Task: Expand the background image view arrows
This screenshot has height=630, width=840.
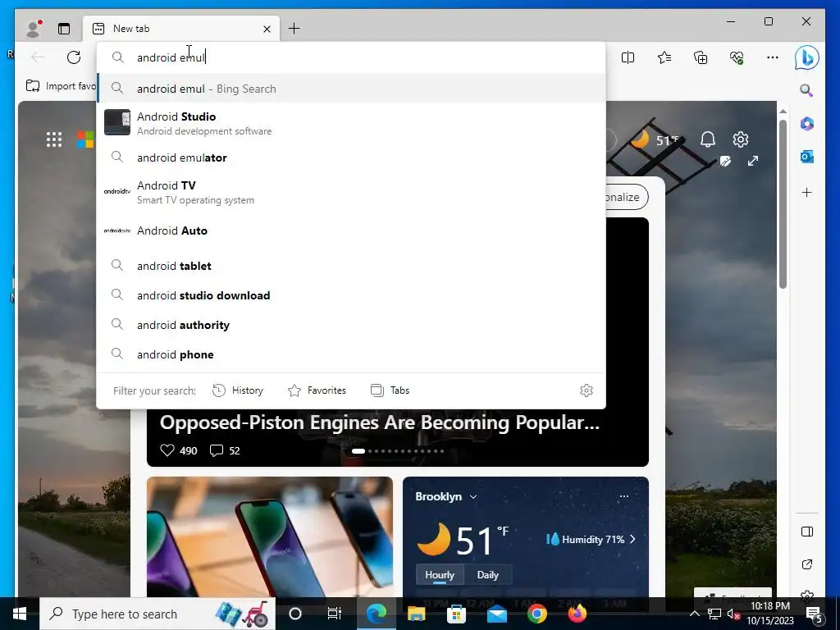Action: (x=753, y=161)
